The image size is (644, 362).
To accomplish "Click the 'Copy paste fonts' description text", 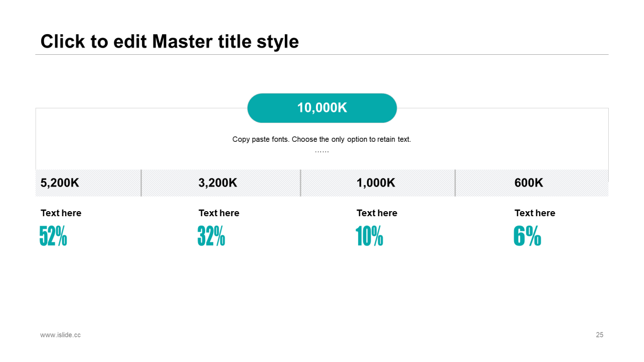I will tap(321, 139).
